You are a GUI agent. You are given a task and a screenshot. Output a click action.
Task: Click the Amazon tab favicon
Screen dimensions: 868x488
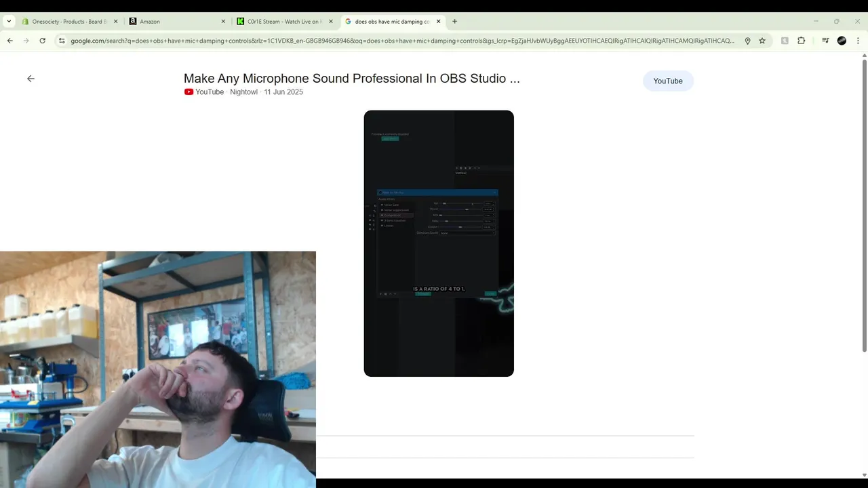[x=133, y=22]
